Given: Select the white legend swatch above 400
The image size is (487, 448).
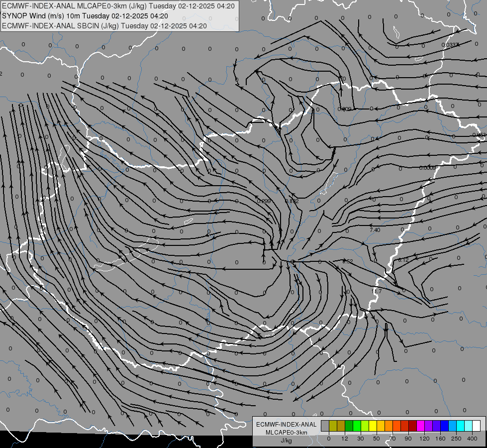Looking at the screenshot, I should (x=477, y=426).
